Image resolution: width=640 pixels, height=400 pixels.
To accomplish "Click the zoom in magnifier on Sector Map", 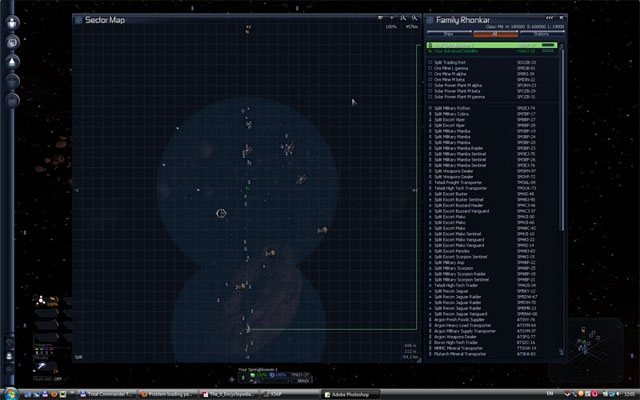I will coord(403,18).
